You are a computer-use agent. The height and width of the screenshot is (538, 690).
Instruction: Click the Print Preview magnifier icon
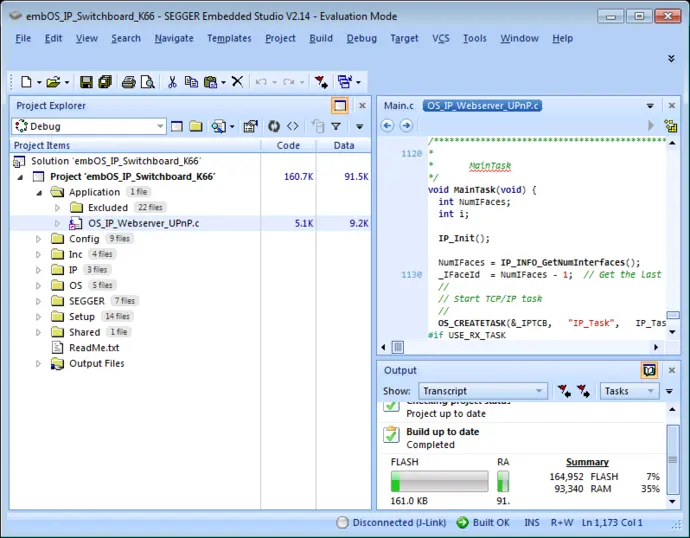click(x=147, y=82)
